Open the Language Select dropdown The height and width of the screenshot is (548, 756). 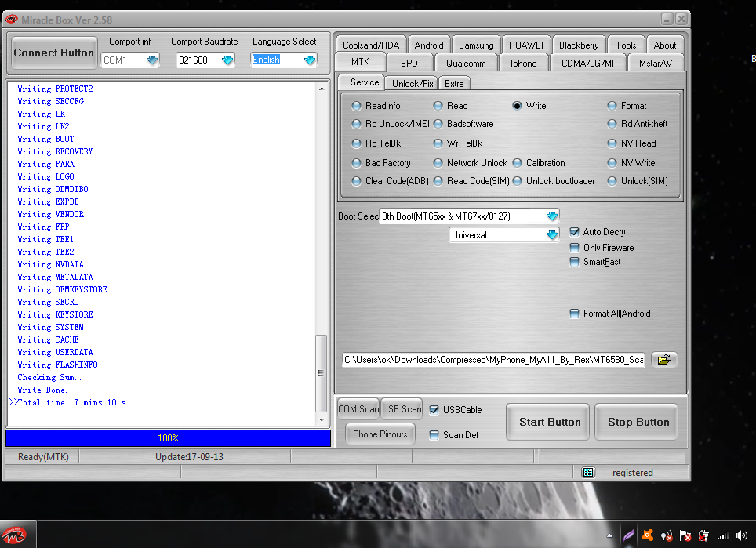pos(310,60)
